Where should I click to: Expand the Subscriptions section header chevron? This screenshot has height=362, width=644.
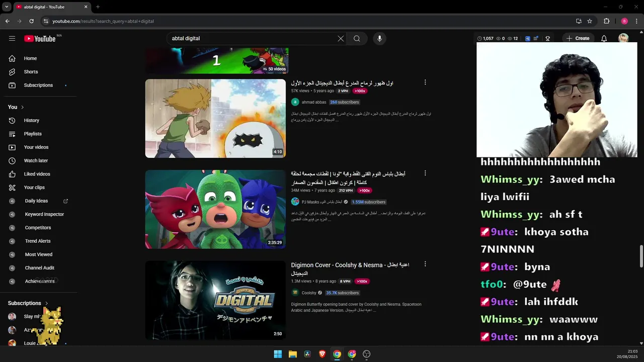(46, 303)
